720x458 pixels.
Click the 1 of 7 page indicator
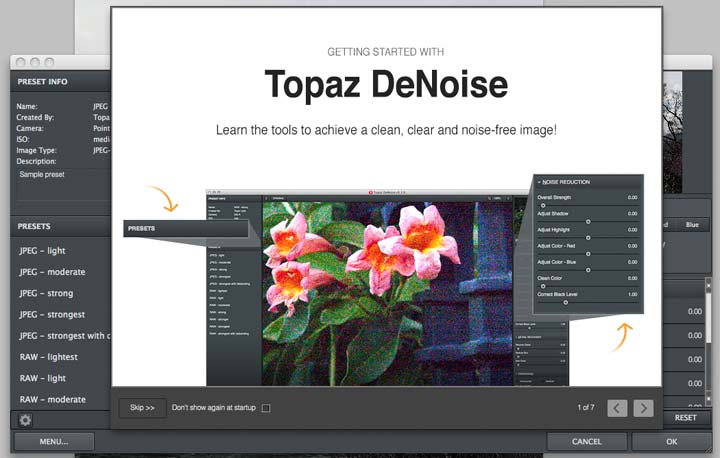(x=586, y=407)
